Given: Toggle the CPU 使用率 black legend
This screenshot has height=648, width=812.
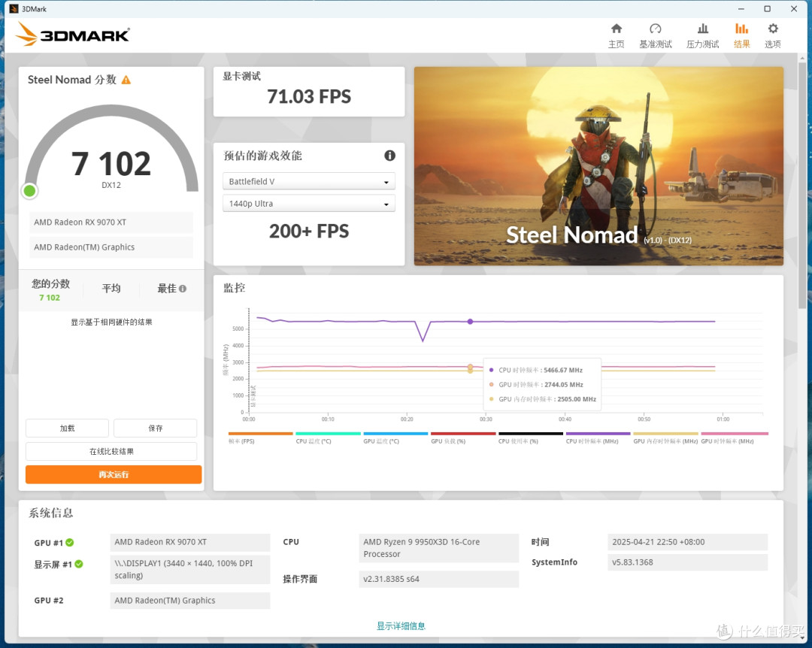Looking at the screenshot, I should (530, 438).
